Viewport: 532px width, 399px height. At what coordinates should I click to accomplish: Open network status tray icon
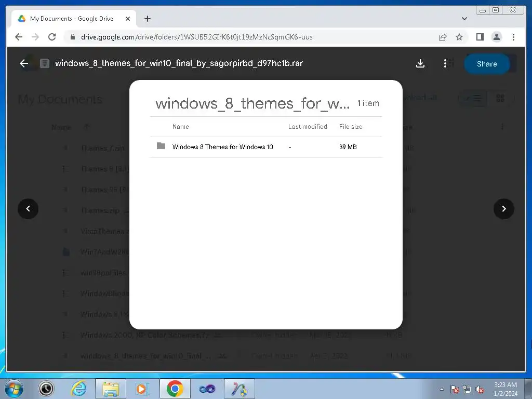pyautogui.click(x=467, y=389)
